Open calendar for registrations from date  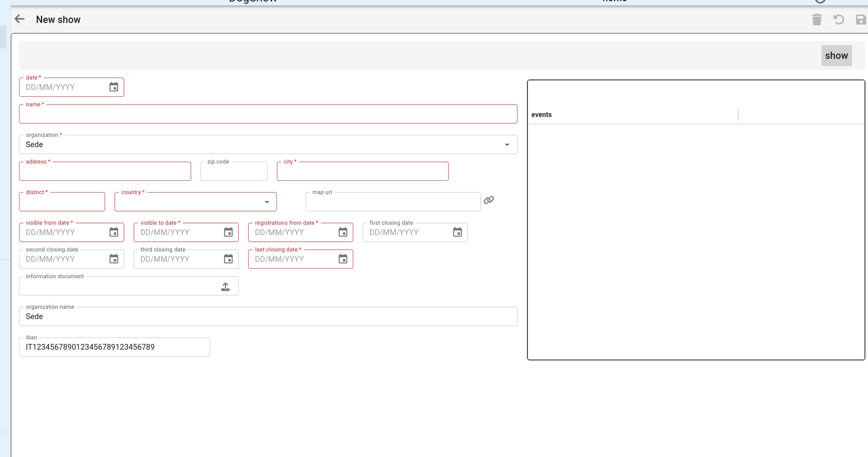[x=343, y=233]
